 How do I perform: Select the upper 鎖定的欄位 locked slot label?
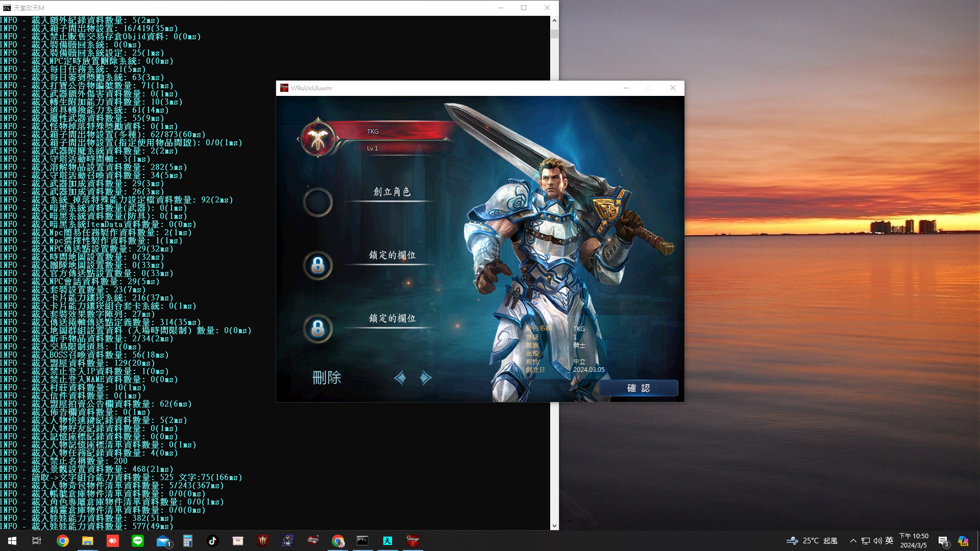click(x=392, y=255)
